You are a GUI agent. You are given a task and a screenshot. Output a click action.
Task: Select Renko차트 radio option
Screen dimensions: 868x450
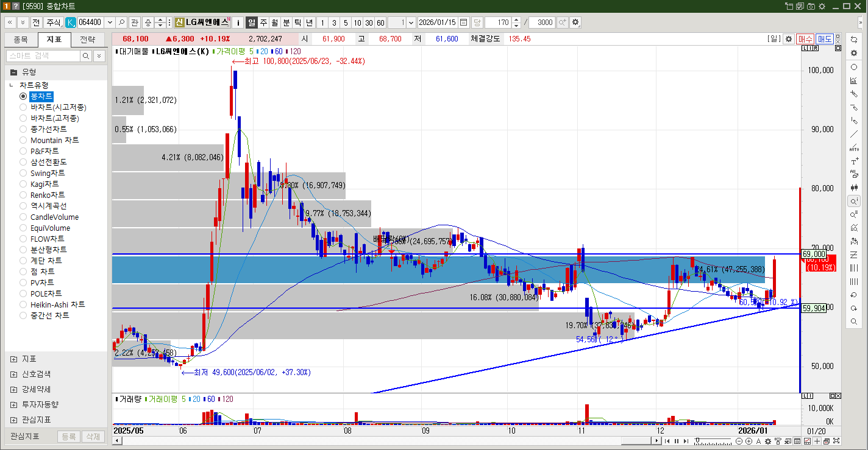point(23,195)
